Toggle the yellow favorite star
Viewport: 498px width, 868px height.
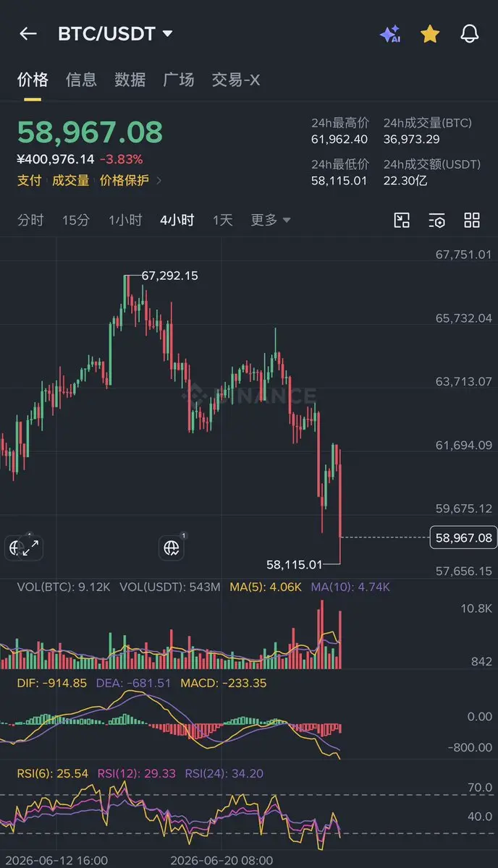point(430,33)
